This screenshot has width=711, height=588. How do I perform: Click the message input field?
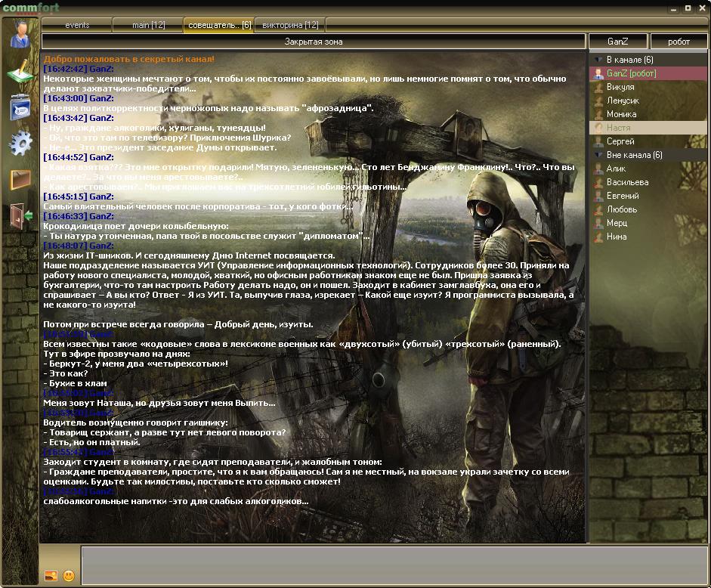(393, 565)
